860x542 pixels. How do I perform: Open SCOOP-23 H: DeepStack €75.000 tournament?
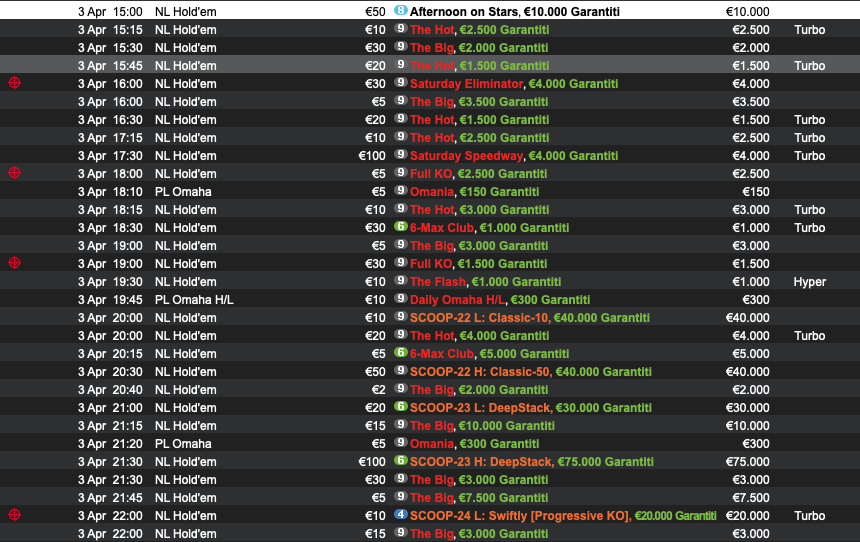pos(531,462)
